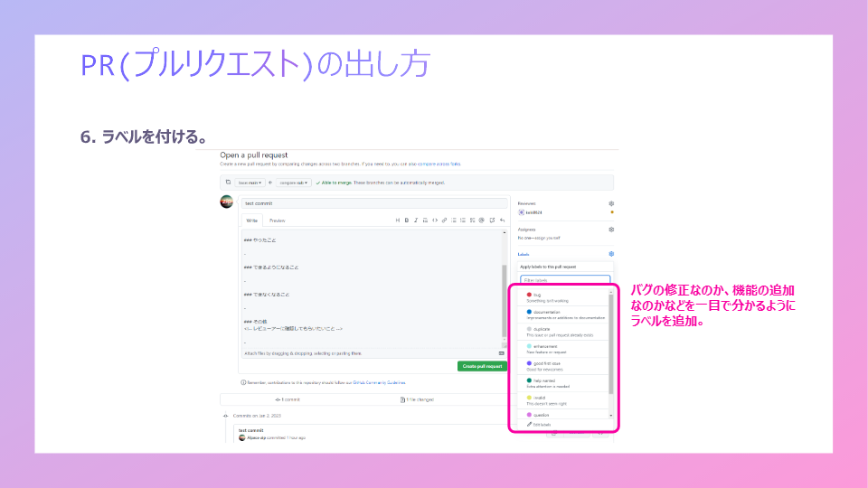
Task: Open the GitHub Community Guidelines link
Action: [379, 382]
